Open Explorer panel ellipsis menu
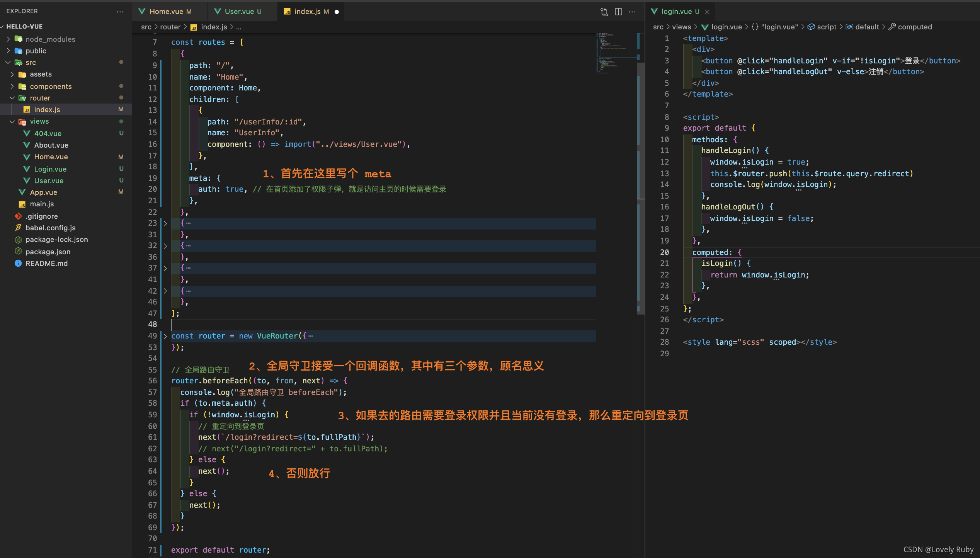 pos(120,12)
